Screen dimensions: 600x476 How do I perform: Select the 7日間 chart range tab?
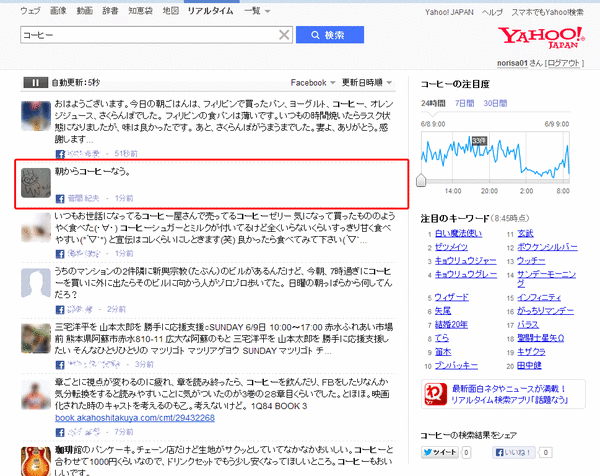pos(464,103)
